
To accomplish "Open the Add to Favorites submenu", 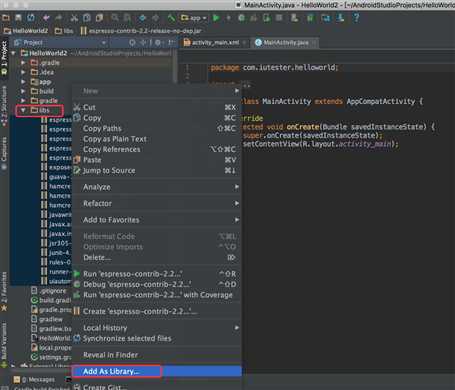I will point(157,220).
